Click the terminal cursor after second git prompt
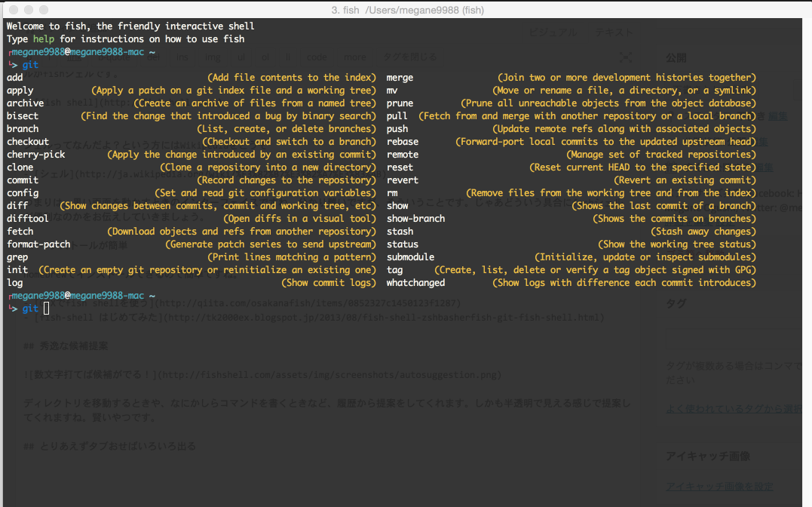 (x=46, y=309)
